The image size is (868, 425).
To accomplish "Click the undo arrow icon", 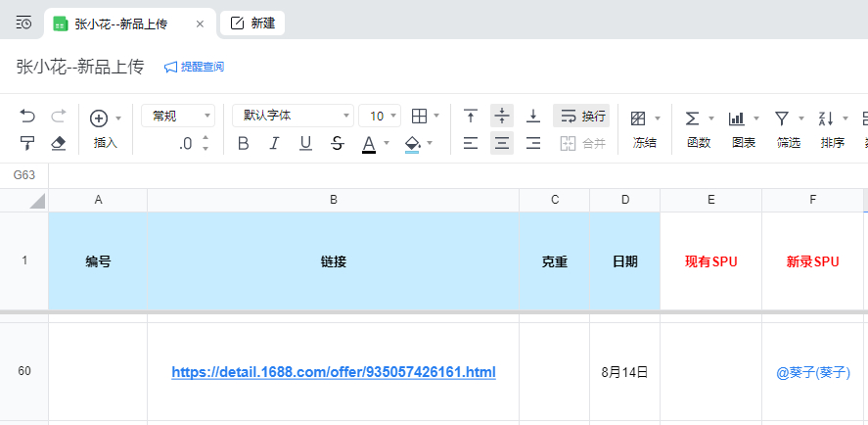I will tap(27, 117).
